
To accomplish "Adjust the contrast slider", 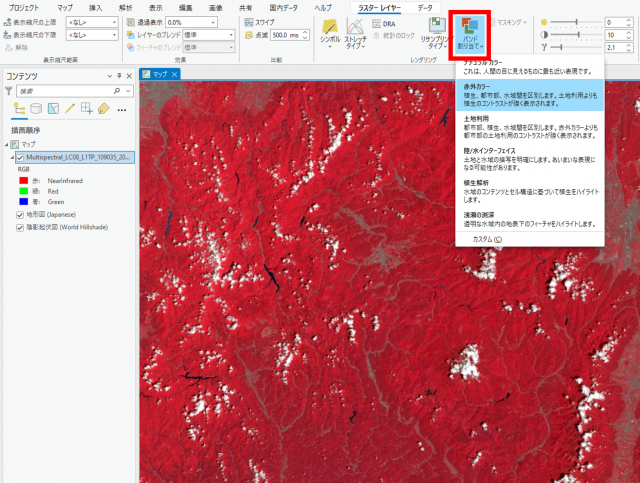I will pos(576,35).
